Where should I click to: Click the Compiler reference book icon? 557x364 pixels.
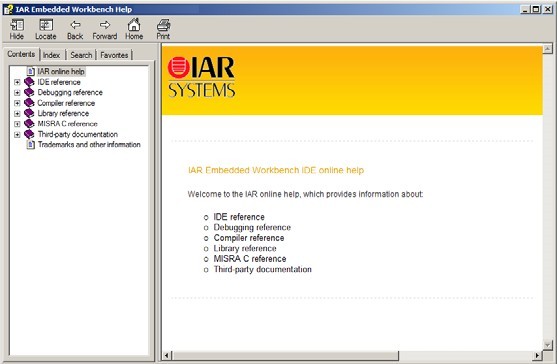click(29, 103)
